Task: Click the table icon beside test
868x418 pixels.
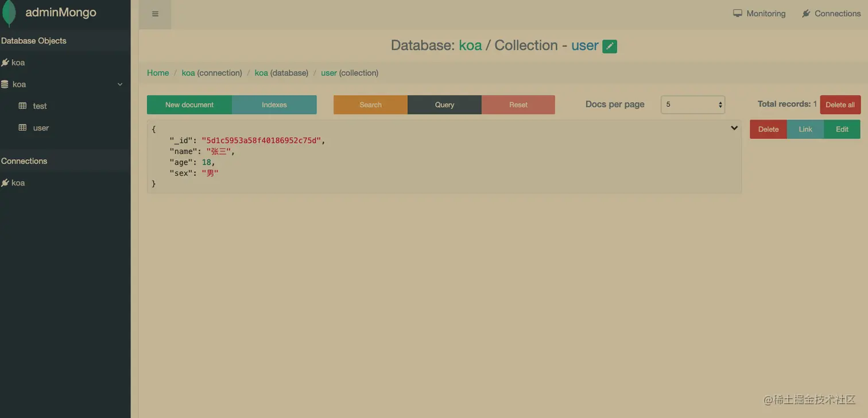Action: tap(23, 106)
